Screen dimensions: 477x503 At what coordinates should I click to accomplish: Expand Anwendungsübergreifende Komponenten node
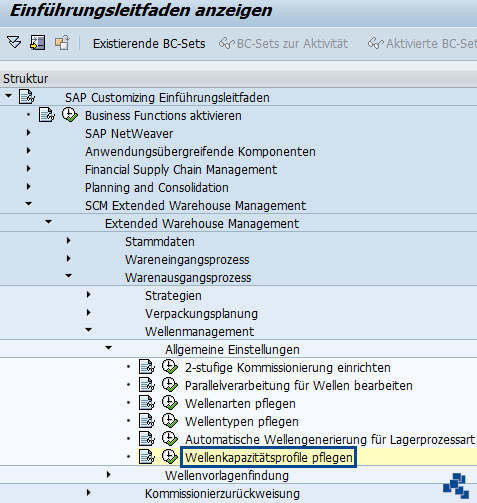click(x=29, y=151)
